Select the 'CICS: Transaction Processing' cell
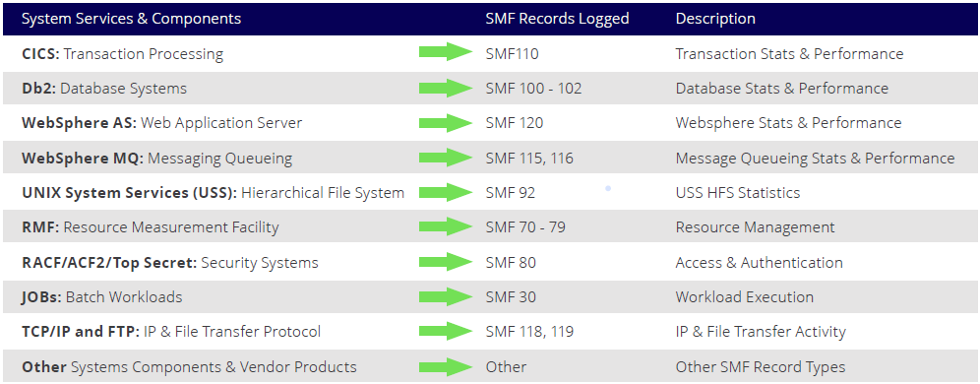Screen dimensions: 980x384 pos(122,54)
